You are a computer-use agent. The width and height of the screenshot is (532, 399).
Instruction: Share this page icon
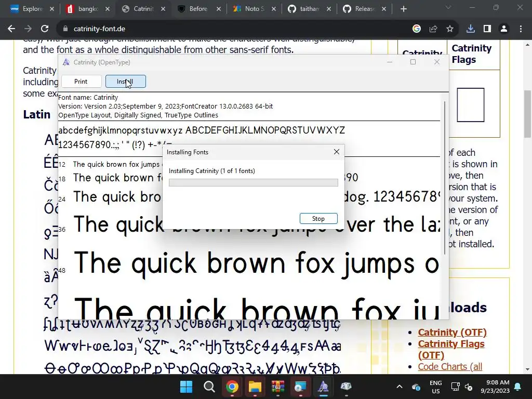pyautogui.click(x=433, y=29)
